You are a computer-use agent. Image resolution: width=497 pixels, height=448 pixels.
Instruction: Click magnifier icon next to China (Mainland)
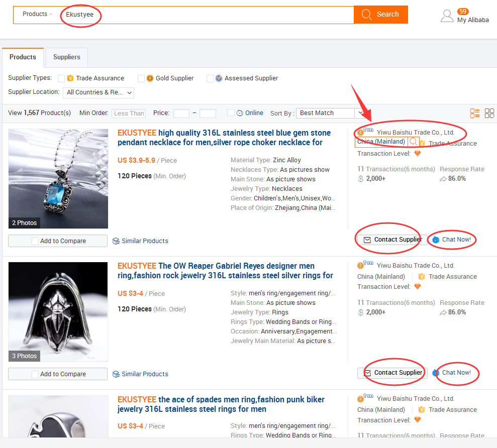pyautogui.click(x=413, y=142)
